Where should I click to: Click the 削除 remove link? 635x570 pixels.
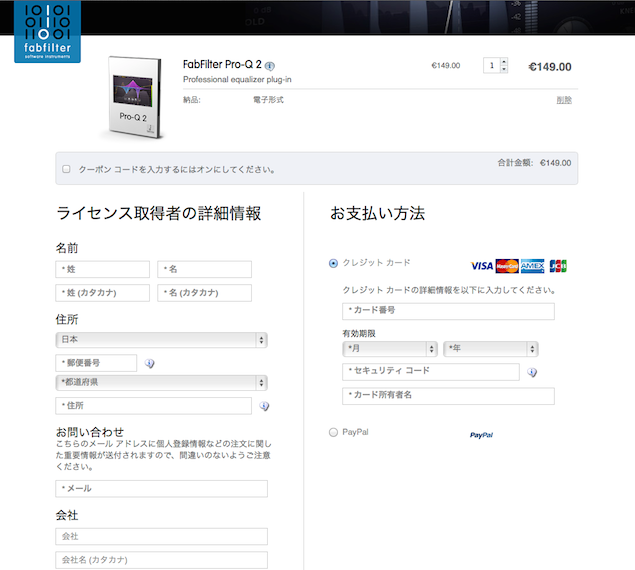(x=564, y=100)
